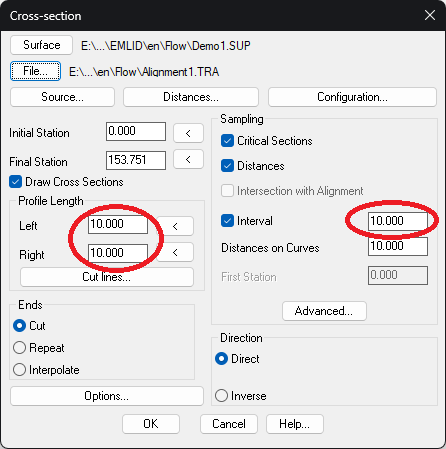
Task: Click the pick arrow beside Initial Station
Action: [188, 133]
